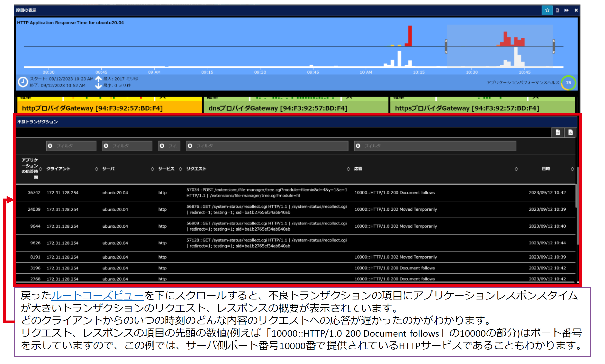Viewport: 605px width, 364px height.
Task: Close the 原因の表示 panel with X
Action: pos(576,10)
